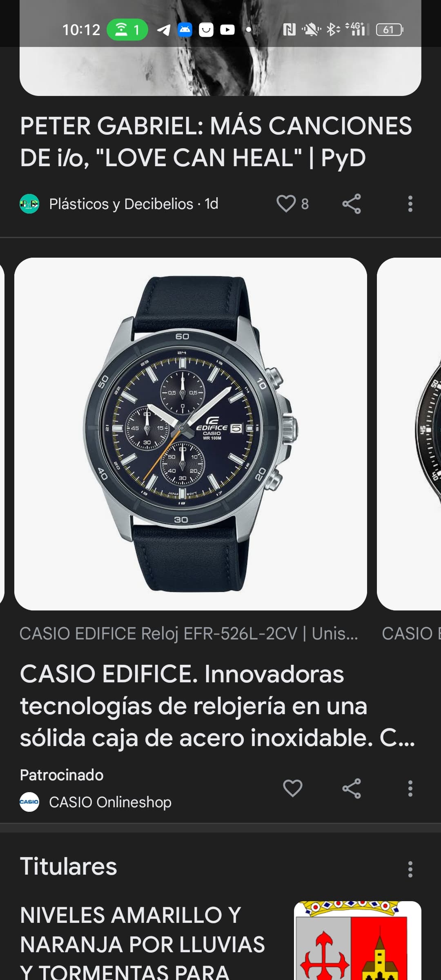Open the CASIO EDIFICE sponsored ad headline
Viewport: 441px width, 980px height.
(217, 706)
